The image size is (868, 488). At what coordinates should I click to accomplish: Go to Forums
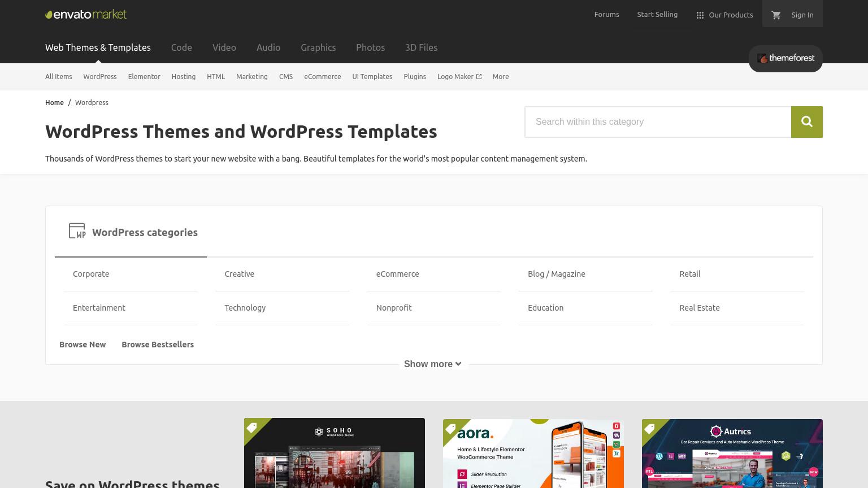tap(607, 15)
